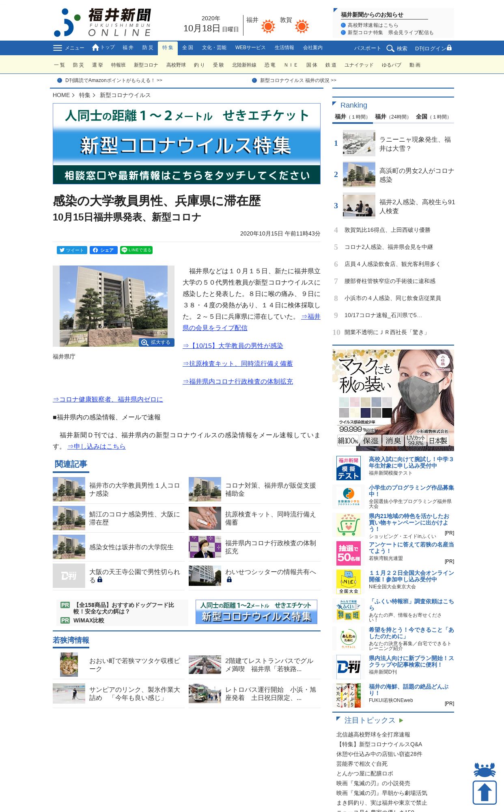Screen dimensions: 504x812
Task: Click green arrow beside 注目トピックス
Action: coord(401,720)
